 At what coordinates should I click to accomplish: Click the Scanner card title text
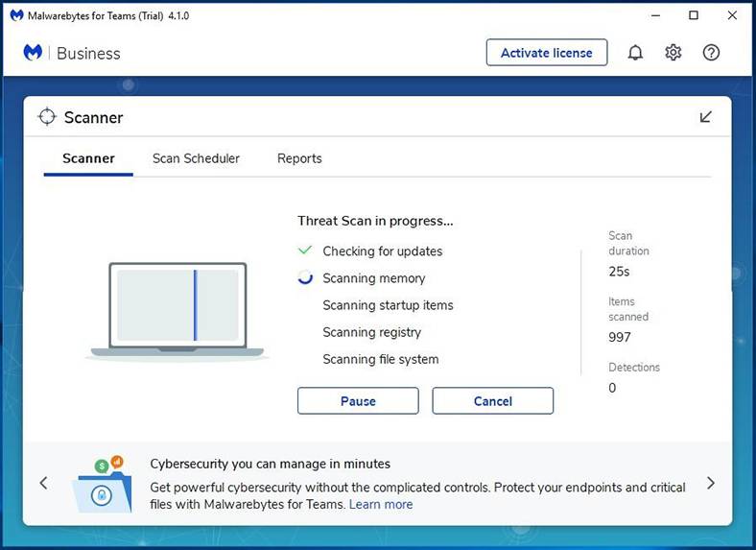(x=93, y=117)
